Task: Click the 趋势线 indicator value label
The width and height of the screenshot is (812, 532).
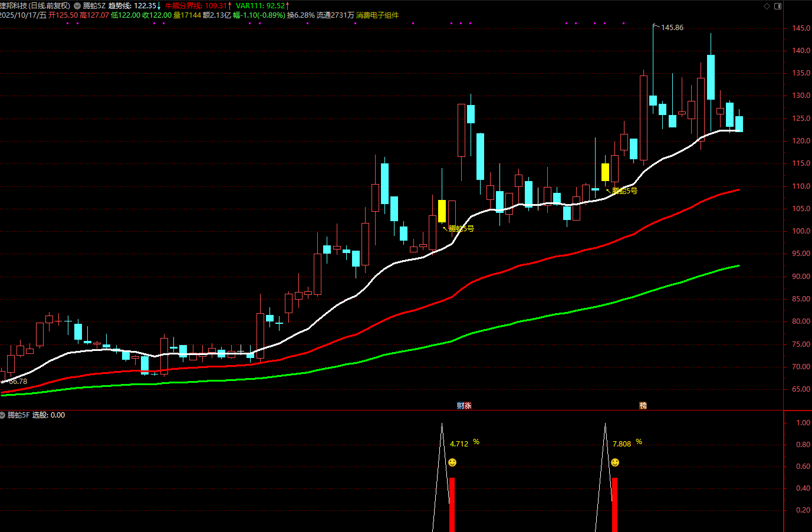Action: [132, 6]
